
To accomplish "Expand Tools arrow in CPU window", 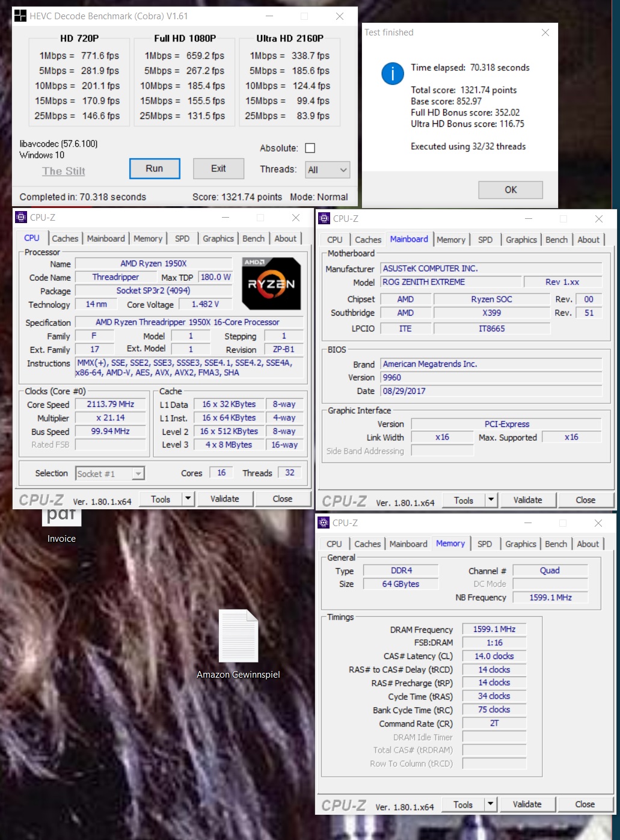I will (x=188, y=498).
